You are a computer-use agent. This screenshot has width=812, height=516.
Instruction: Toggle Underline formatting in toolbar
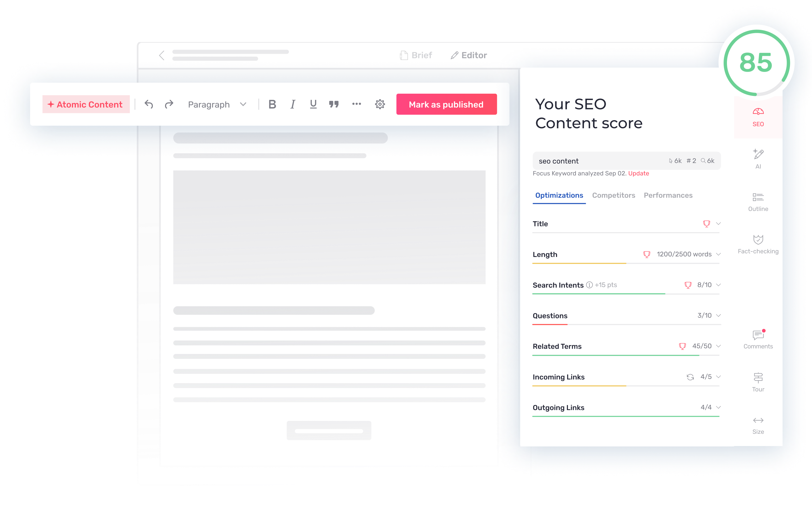click(x=313, y=105)
